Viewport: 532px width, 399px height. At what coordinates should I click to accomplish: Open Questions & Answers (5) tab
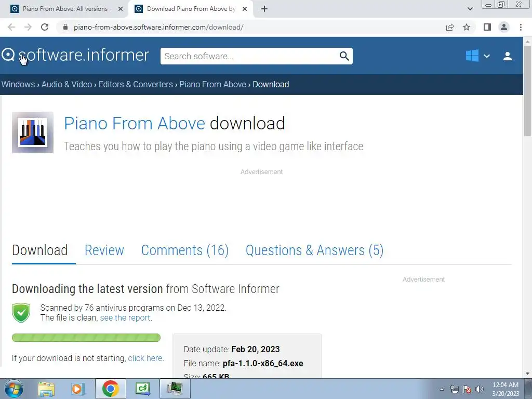[x=314, y=250]
